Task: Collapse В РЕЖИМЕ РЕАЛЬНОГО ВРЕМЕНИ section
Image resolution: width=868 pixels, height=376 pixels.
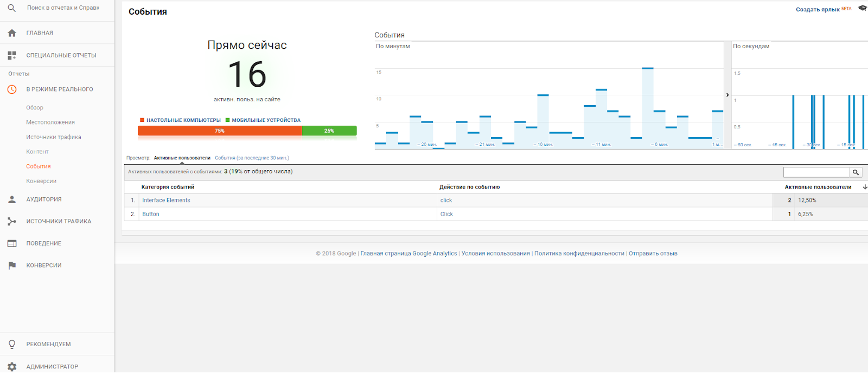Action: click(x=60, y=89)
